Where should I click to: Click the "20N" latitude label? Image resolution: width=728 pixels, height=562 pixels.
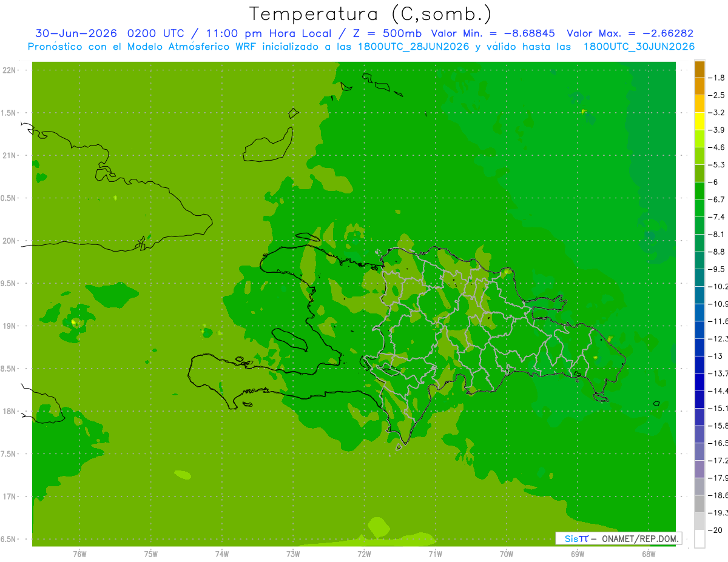(x=10, y=241)
